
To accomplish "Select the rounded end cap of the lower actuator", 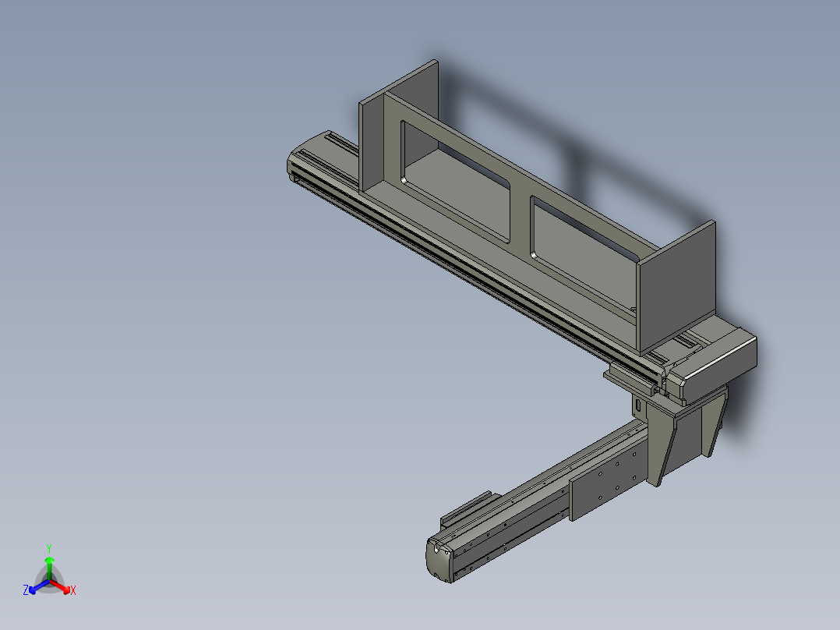I will pos(439,561).
